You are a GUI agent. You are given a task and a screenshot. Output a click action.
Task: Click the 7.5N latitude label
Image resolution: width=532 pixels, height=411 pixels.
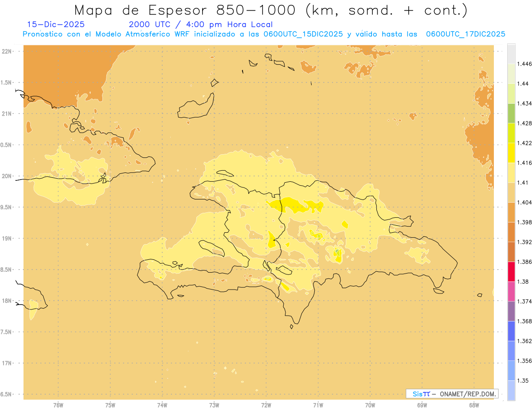tap(7, 332)
